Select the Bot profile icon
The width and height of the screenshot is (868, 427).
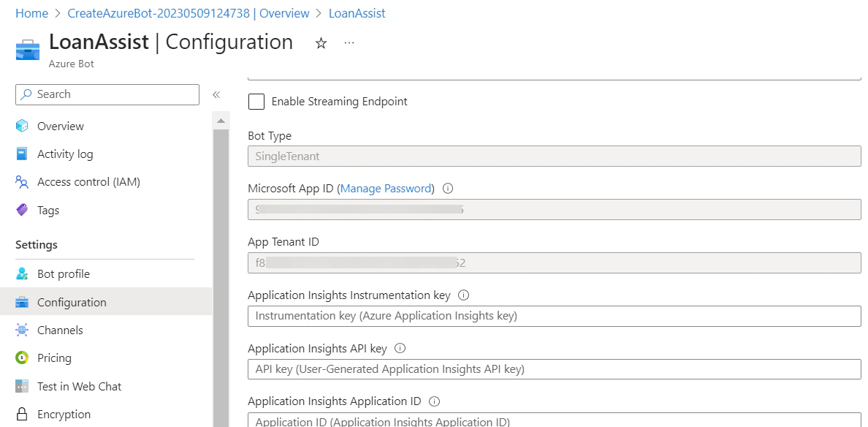pyautogui.click(x=23, y=273)
